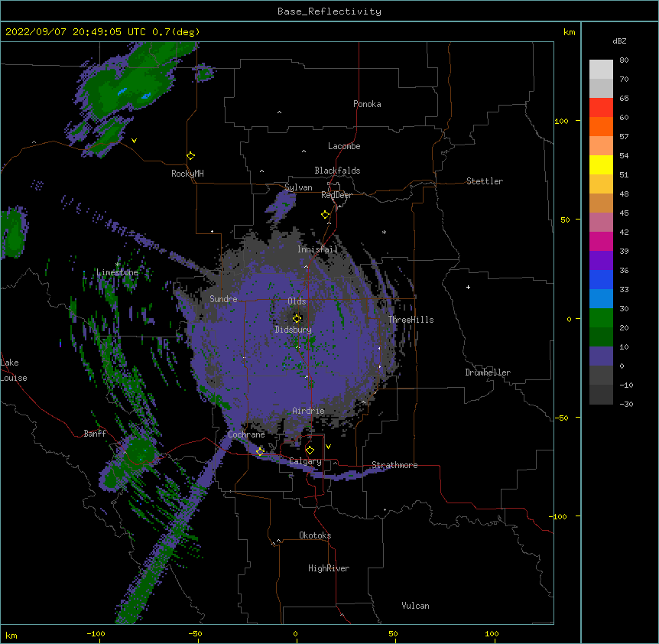Click the Ponoka city label
659x644 pixels.
click(367, 104)
